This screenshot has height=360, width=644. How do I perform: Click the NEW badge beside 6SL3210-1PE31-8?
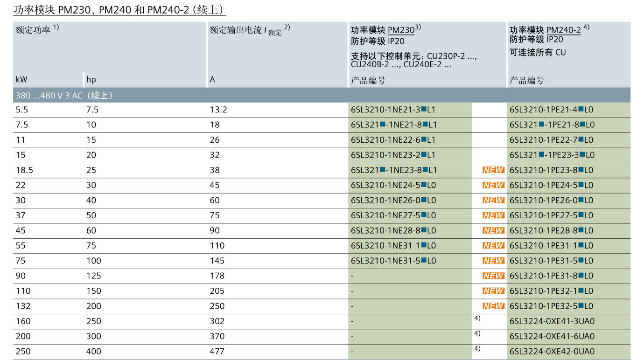tap(493, 276)
